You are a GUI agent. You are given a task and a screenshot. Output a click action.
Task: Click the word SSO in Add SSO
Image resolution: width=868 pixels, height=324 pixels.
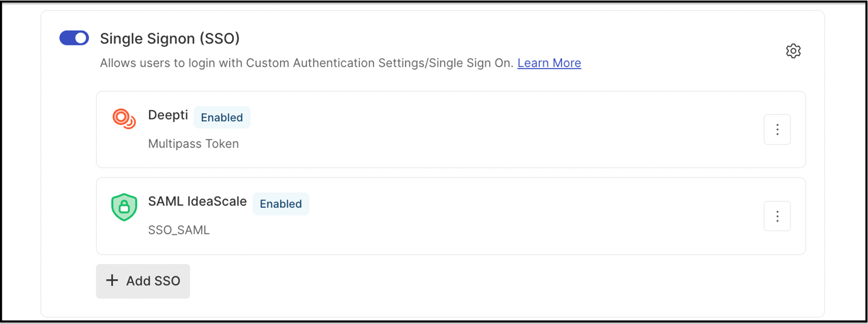click(x=167, y=281)
